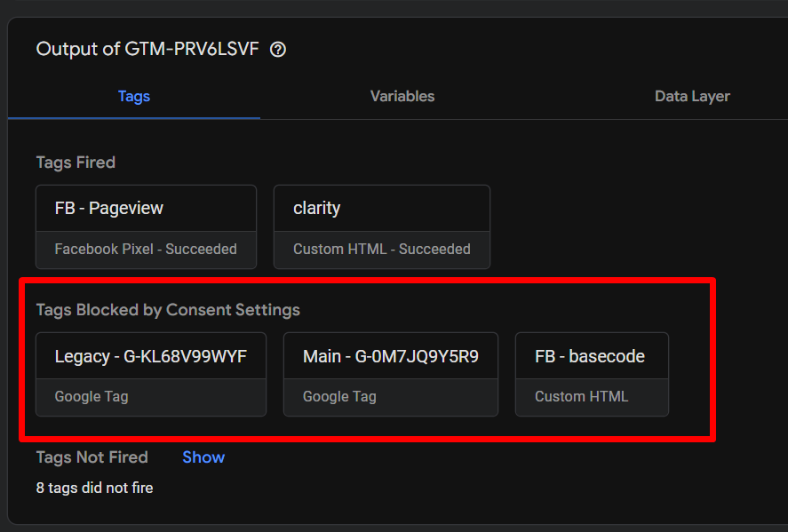
Task: Click 'Custom HTML - Succeeded' status text
Action: pos(382,250)
